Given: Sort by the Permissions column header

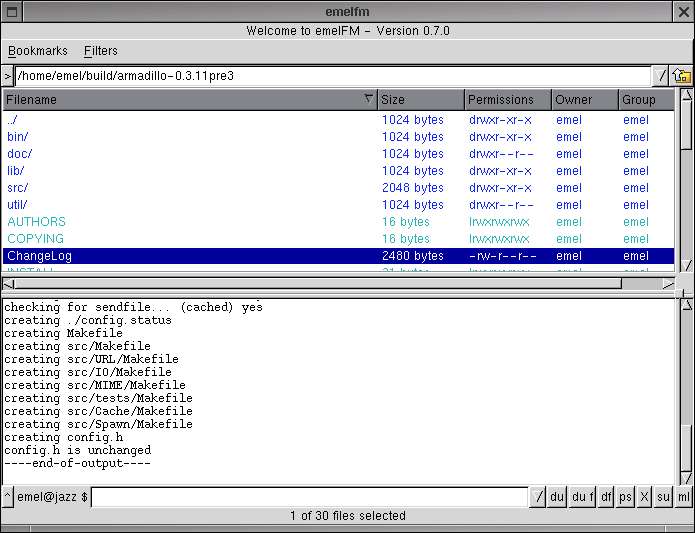Looking at the screenshot, I should (508, 100).
